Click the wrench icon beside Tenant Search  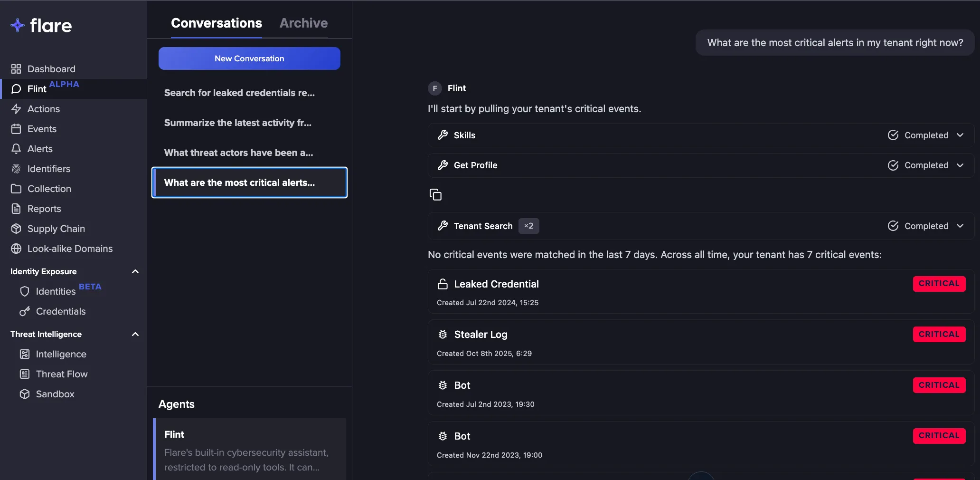(443, 226)
